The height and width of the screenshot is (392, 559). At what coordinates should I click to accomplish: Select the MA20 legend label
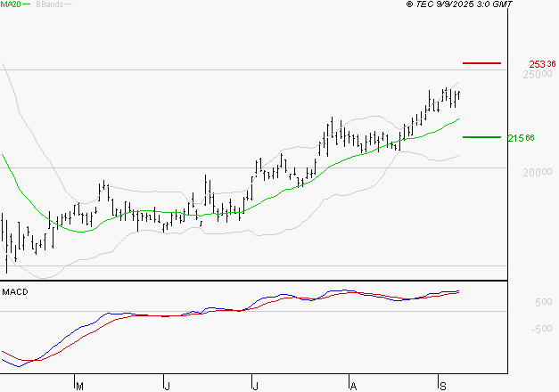10,4
